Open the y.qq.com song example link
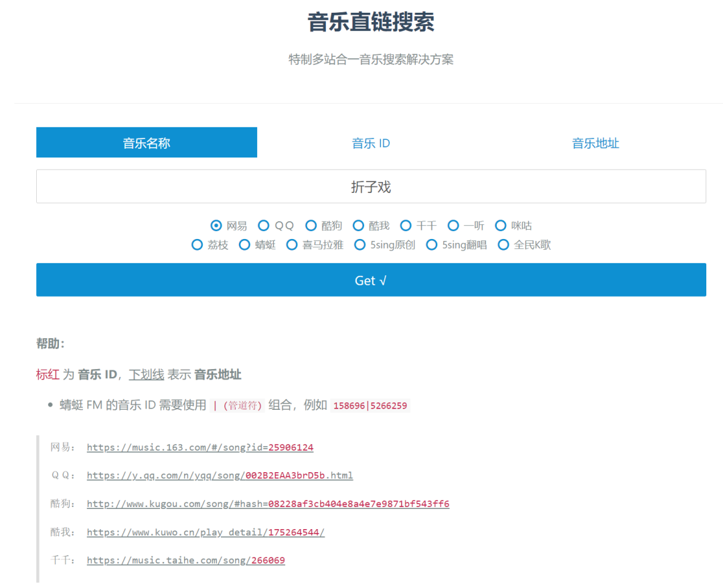Image resolution: width=723 pixels, height=588 pixels. tap(219, 476)
